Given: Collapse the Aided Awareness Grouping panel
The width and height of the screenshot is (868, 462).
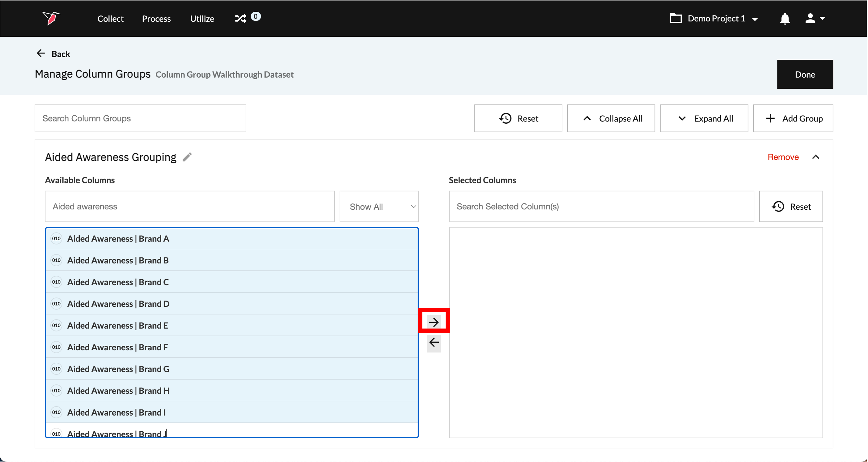Looking at the screenshot, I should pyautogui.click(x=815, y=157).
